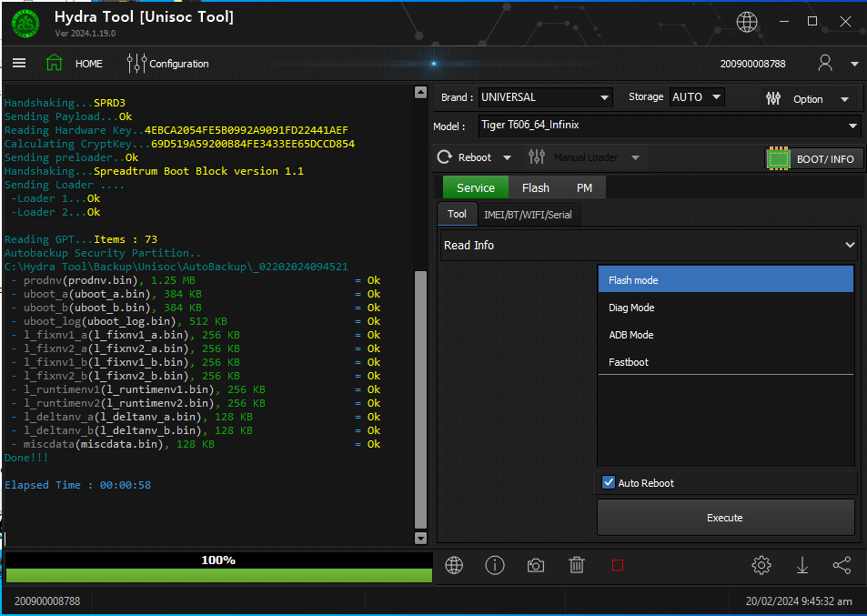
Task: Click the 100% progress bar
Action: click(x=217, y=568)
